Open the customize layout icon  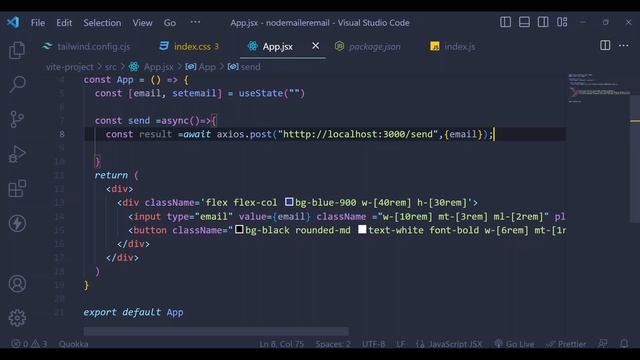coord(562,22)
